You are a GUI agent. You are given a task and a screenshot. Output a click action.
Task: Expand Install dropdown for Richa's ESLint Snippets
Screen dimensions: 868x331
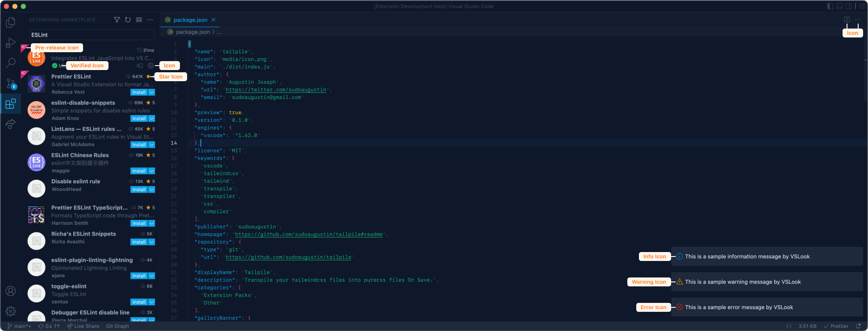coord(152,242)
